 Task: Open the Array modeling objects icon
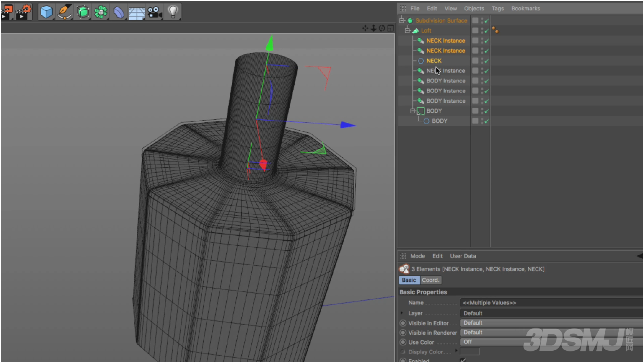click(101, 12)
